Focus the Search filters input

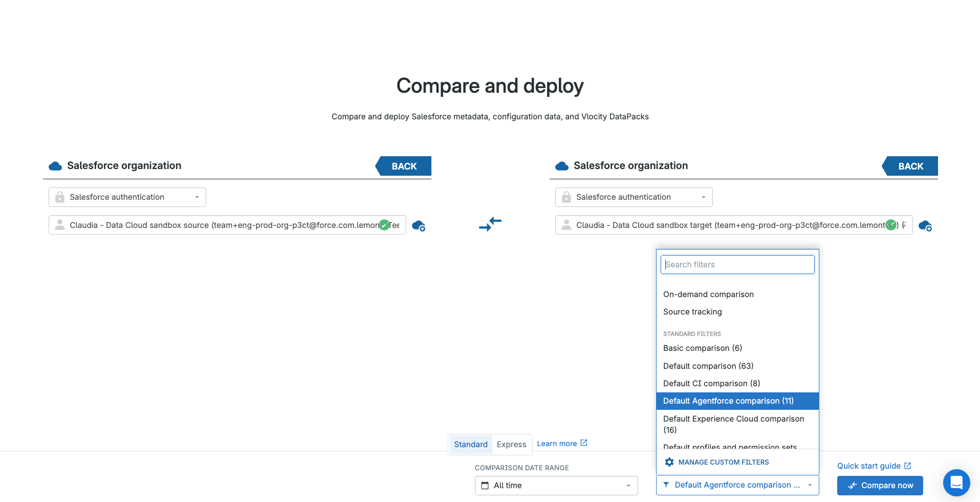coord(737,265)
